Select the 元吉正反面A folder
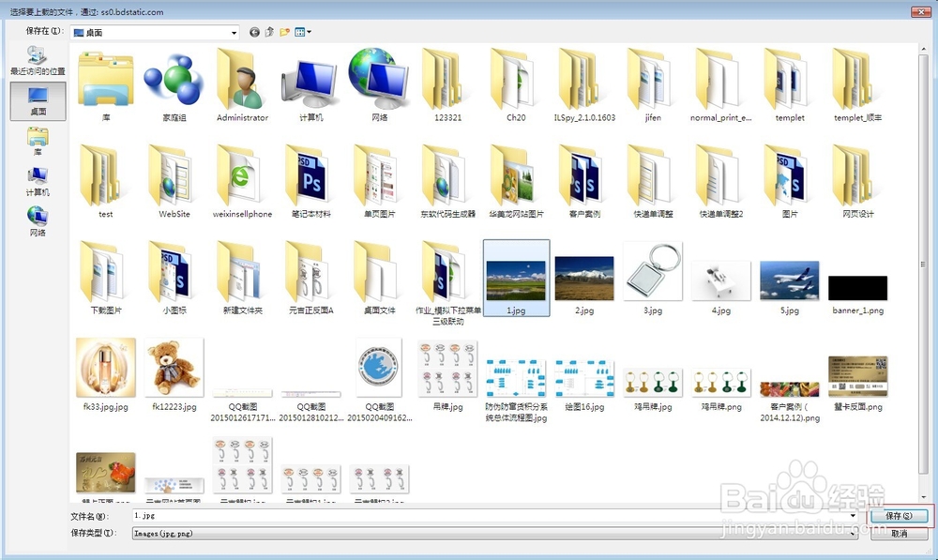 pos(311,279)
